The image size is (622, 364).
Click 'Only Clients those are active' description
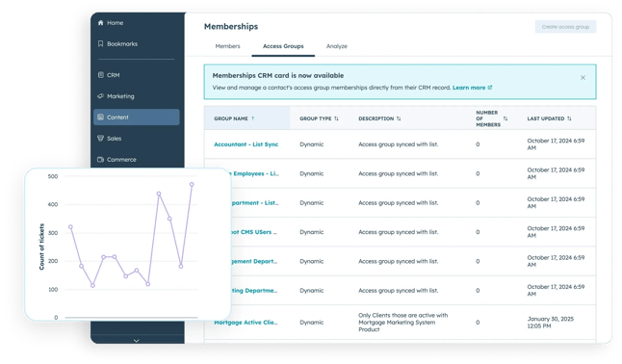(x=403, y=323)
